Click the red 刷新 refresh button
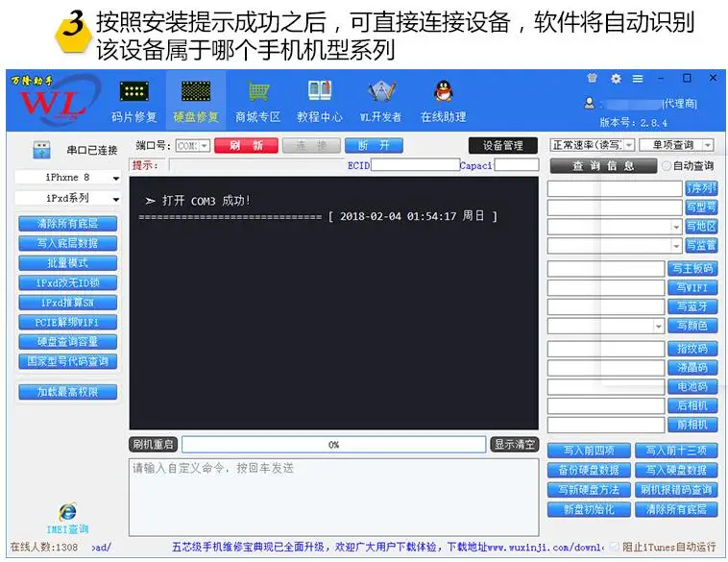Viewport: 728px width, 562px height. (246, 146)
